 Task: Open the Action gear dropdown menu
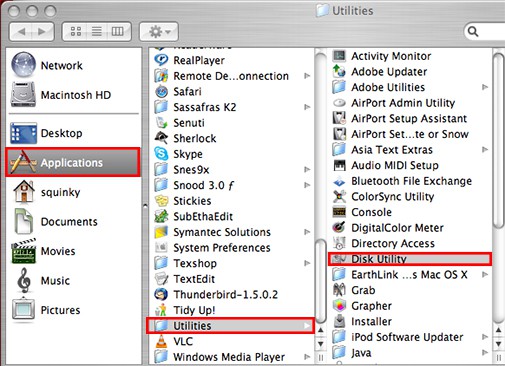pyautogui.click(x=159, y=32)
